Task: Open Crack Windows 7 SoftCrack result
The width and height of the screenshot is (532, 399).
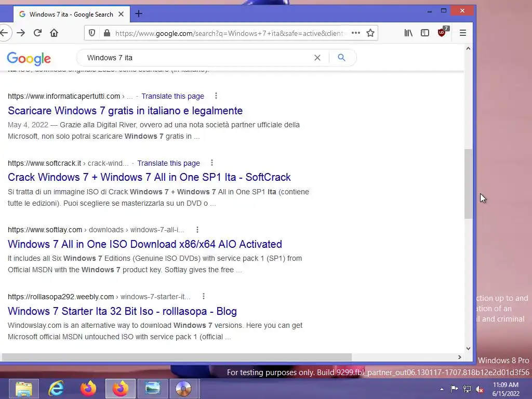Action: pos(149,177)
